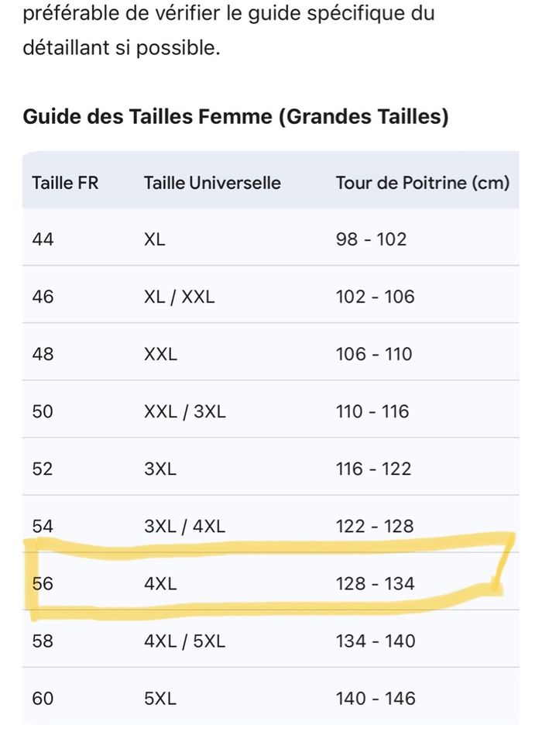Click the '4XL / 5XL' cell
The image size is (542, 756).
point(184,641)
